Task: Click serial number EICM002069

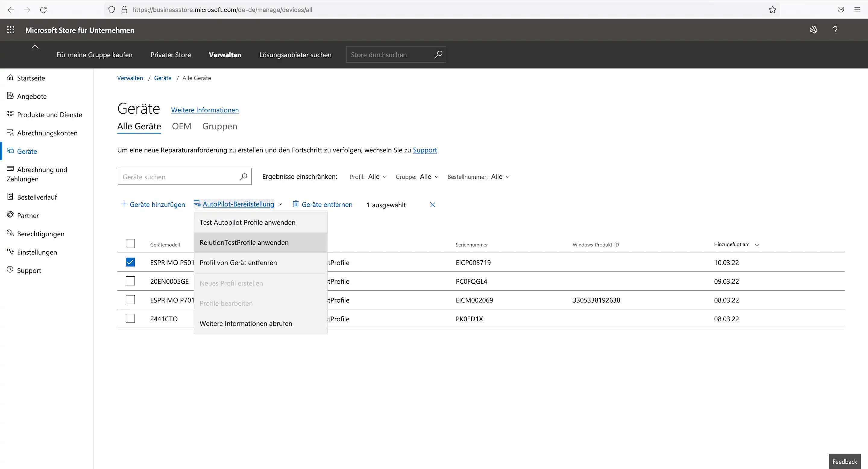Action: coord(474,300)
